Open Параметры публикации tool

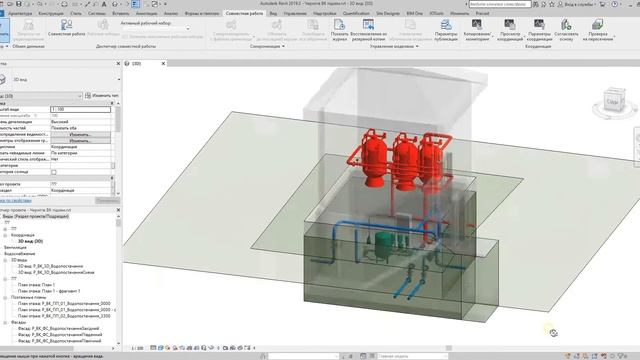(x=446, y=30)
